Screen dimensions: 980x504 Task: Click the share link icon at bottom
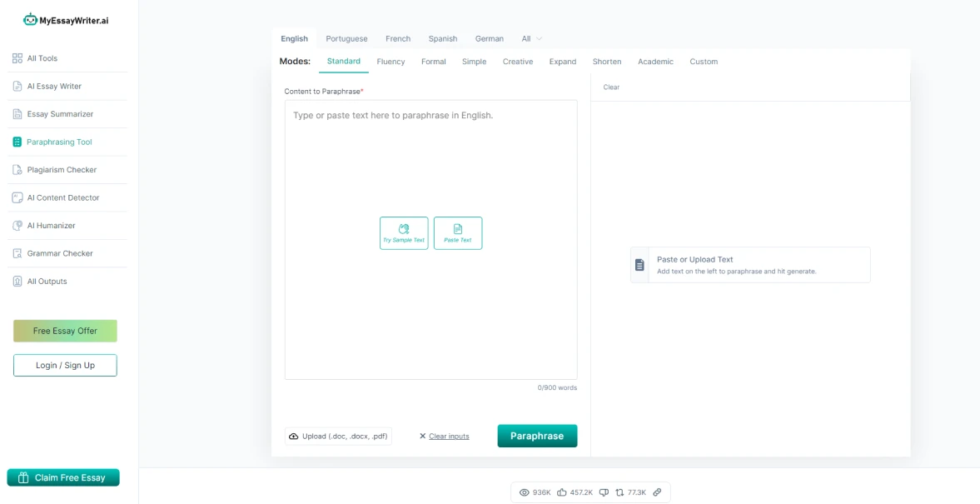[657, 492]
